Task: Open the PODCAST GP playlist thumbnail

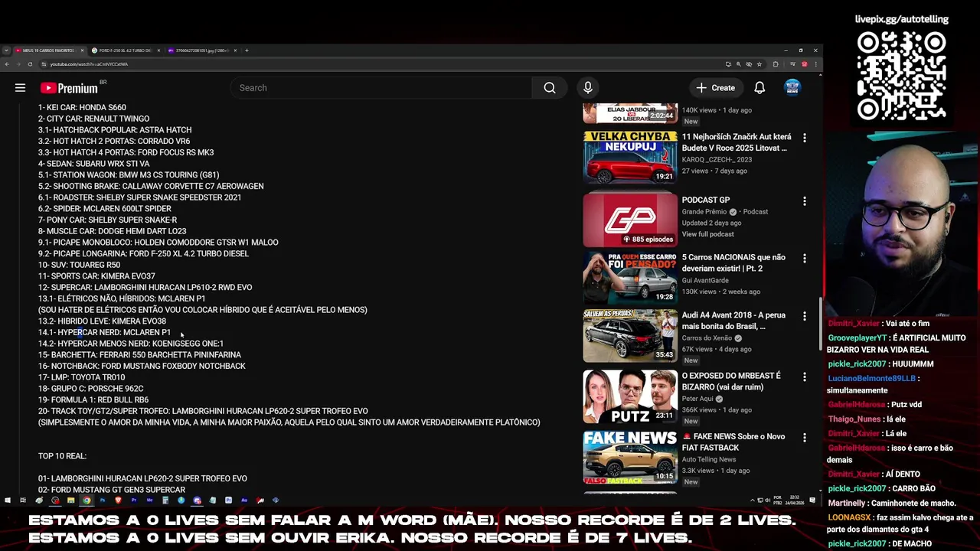Action: click(x=629, y=220)
